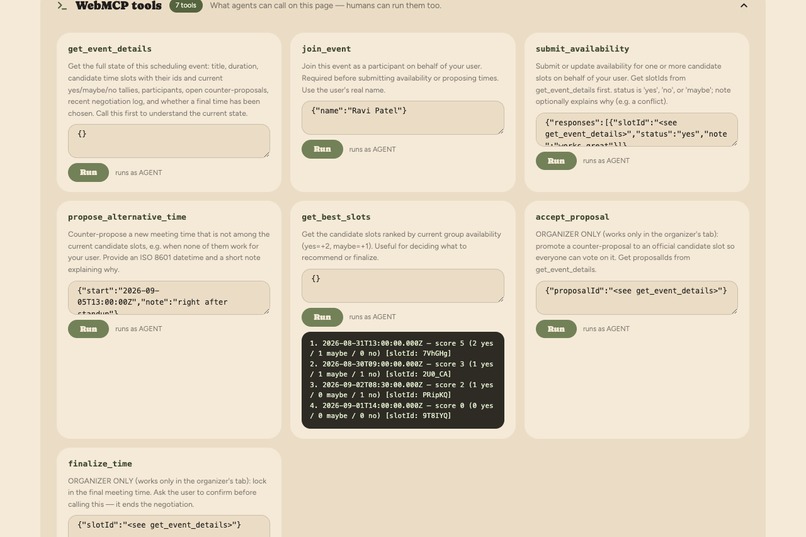Grab the resize handle of join_event textarea
Screen dimensions: 806x537
pos(500,131)
